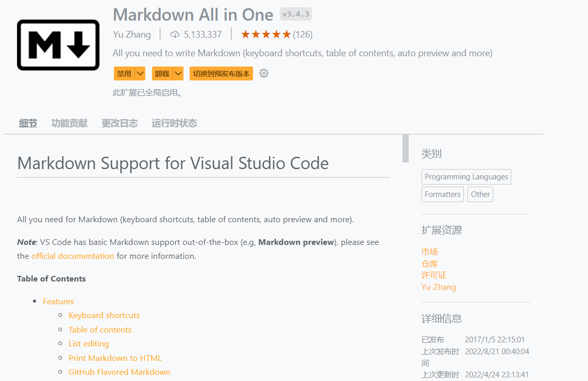The height and width of the screenshot is (381, 588).
Task: Click the Programming Languages category tag
Action: click(x=466, y=177)
